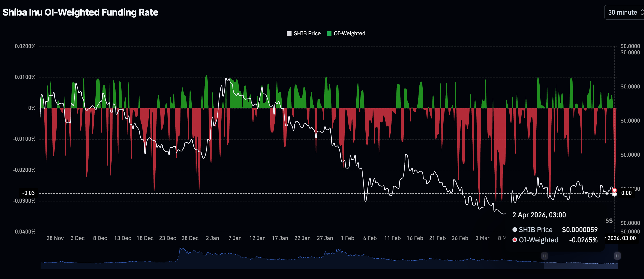Click the Shiba Inu OI-Weighted Funding Rate title

pyautogui.click(x=80, y=12)
